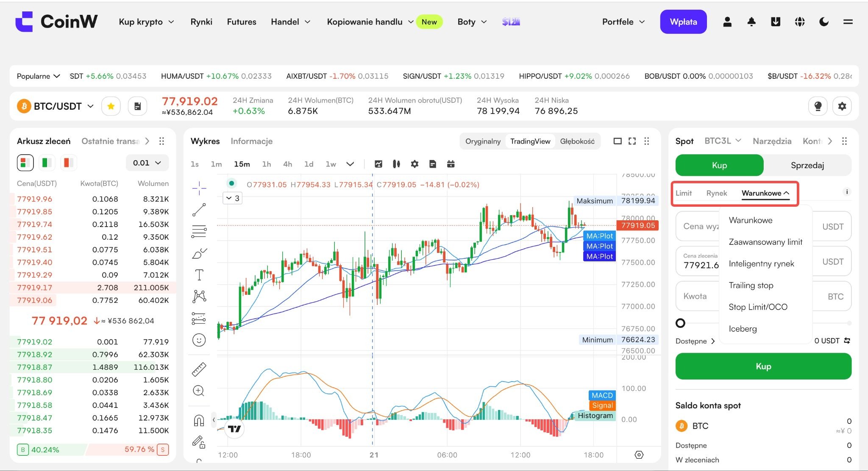Change candlestick chart type
Viewport: 868px width, 471px height.
pos(396,164)
